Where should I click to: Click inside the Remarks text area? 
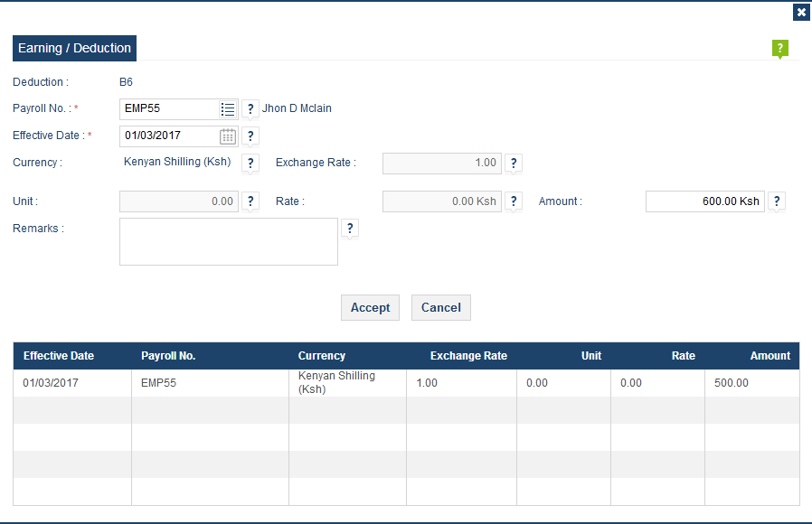coord(229,241)
